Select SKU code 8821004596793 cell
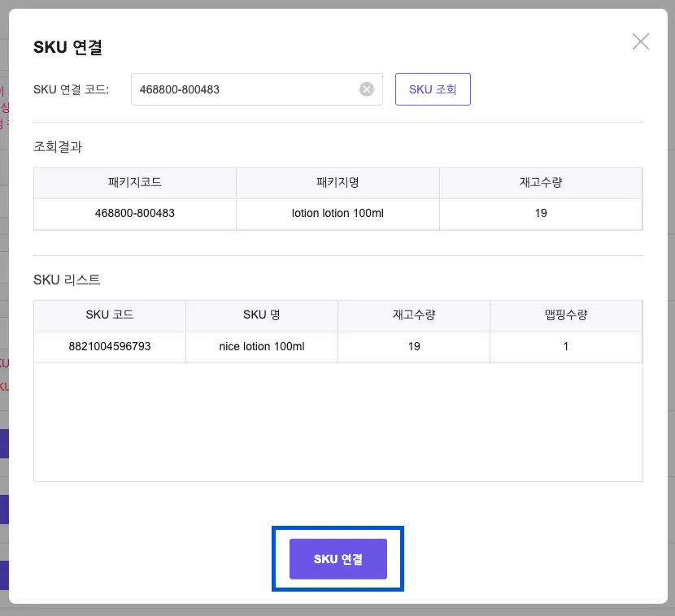The width and height of the screenshot is (675, 616). click(110, 346)
